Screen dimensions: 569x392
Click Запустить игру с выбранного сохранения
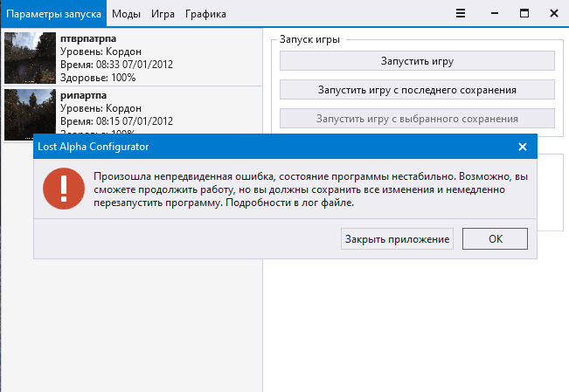click(417, 119)
